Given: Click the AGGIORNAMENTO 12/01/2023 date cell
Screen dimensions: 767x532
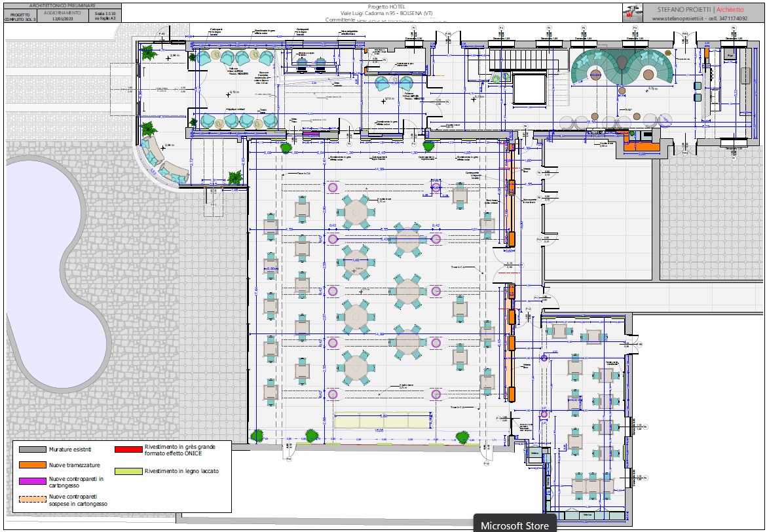Looking at the screenshot, I should (x=62, y=16).
